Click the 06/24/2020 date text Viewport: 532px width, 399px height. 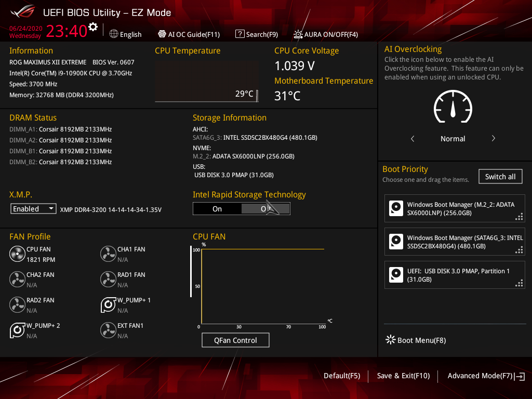point(26,28)
